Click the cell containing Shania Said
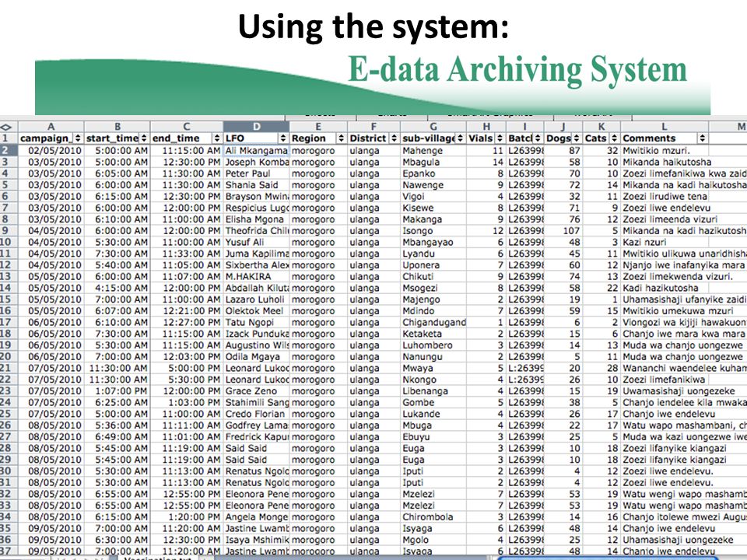 pos(256,185)
